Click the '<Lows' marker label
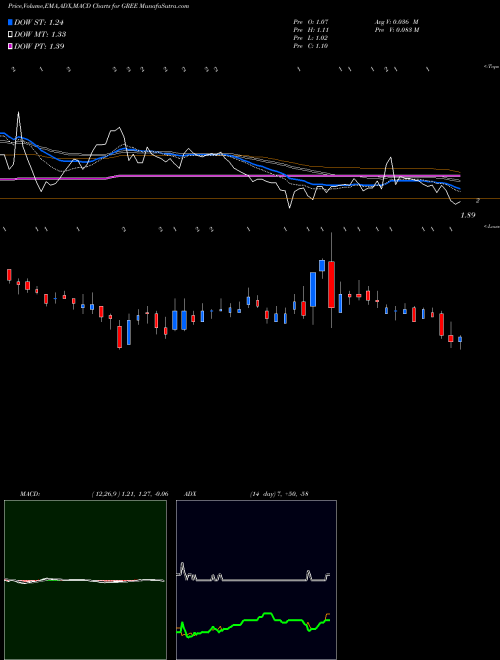500x660 pixels. [491, 226]
